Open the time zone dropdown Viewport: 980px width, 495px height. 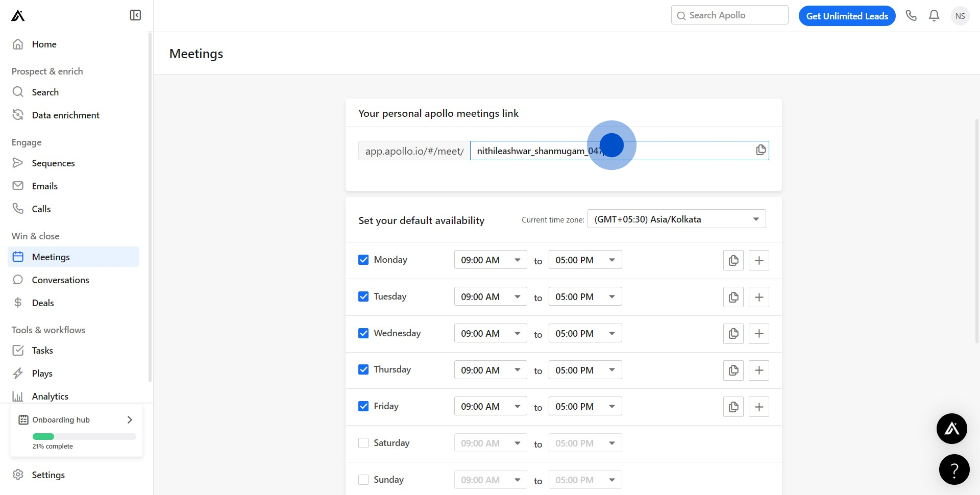coord(676,219)
